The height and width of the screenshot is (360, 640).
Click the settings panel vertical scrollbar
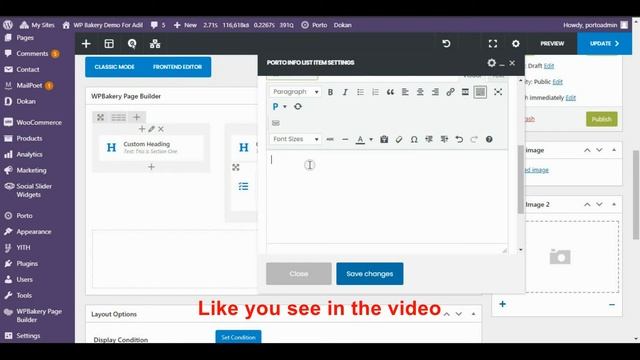[520, 180]
